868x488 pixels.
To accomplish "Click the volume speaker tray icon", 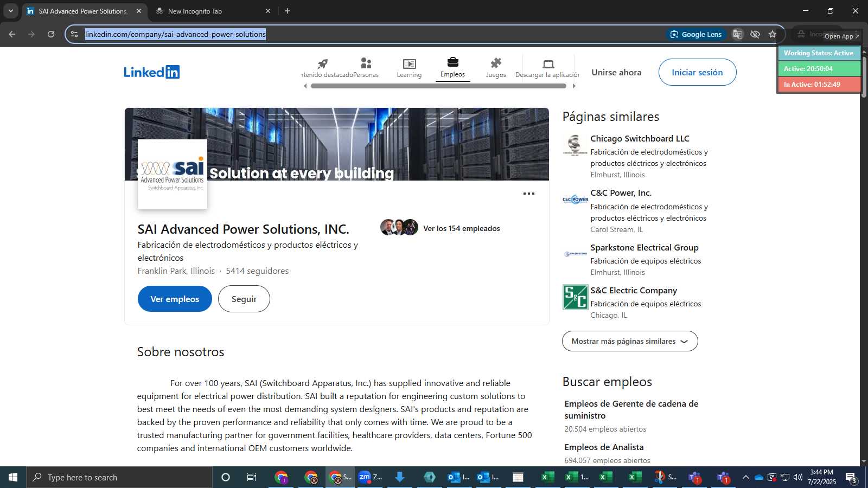I will pyautogui.click(x=797, y=477).
